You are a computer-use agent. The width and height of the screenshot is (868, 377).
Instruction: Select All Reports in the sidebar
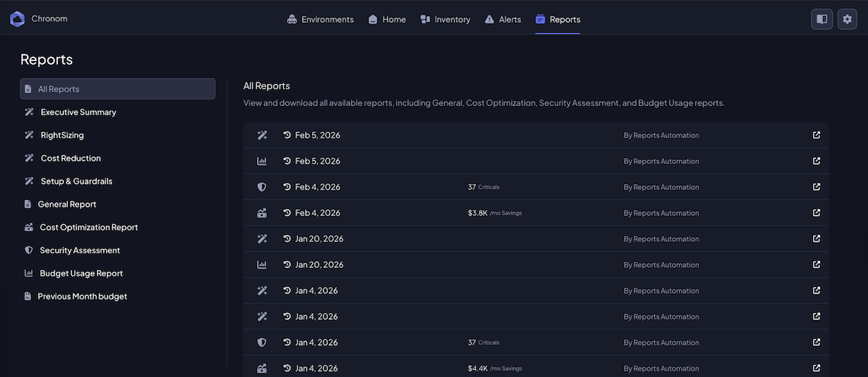point(117,89)
